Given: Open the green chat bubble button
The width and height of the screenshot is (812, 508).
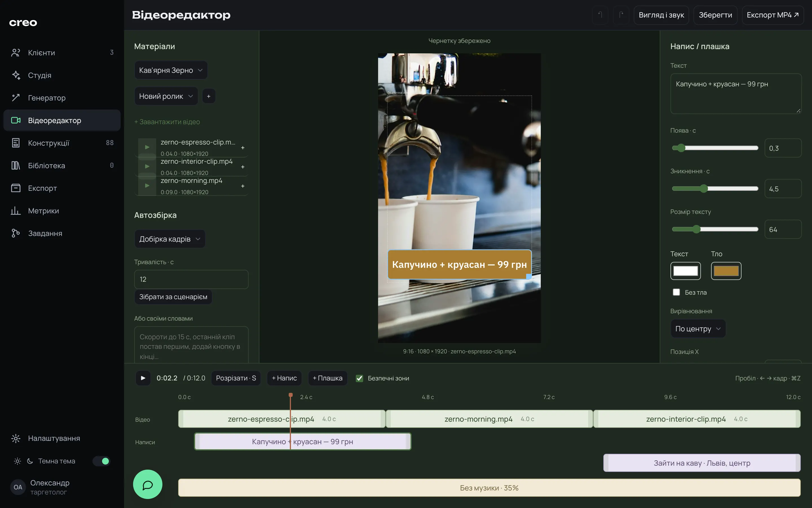Looking at the screenshot, I should (x=148, y=484).
